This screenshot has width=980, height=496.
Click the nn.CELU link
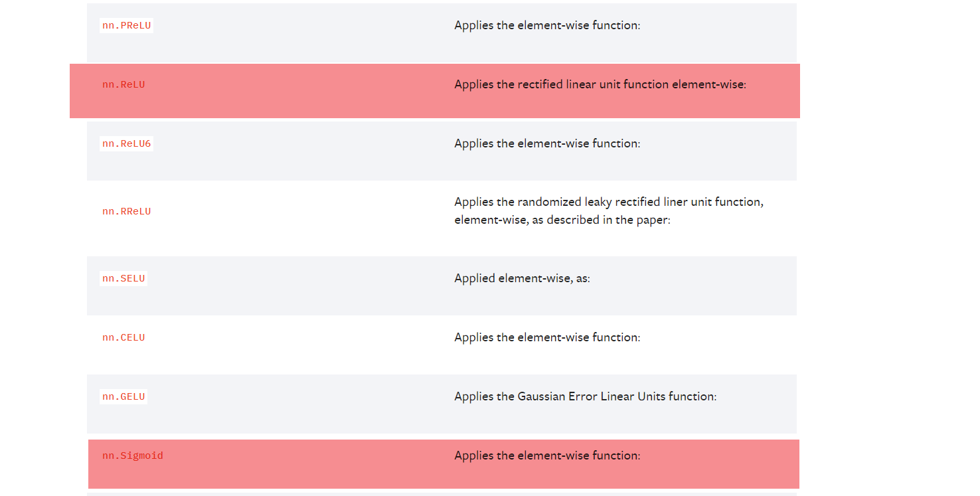[x=123, y=338]
